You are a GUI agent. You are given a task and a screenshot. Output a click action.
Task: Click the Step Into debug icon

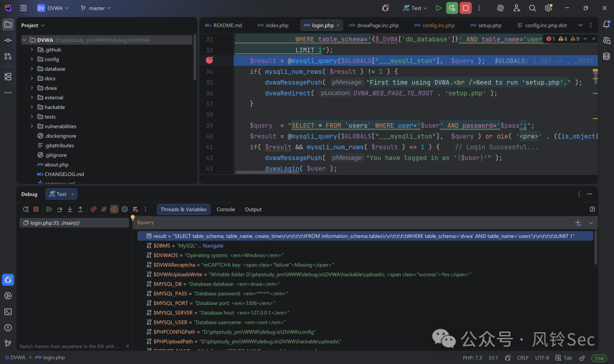(x=70, y=209)
